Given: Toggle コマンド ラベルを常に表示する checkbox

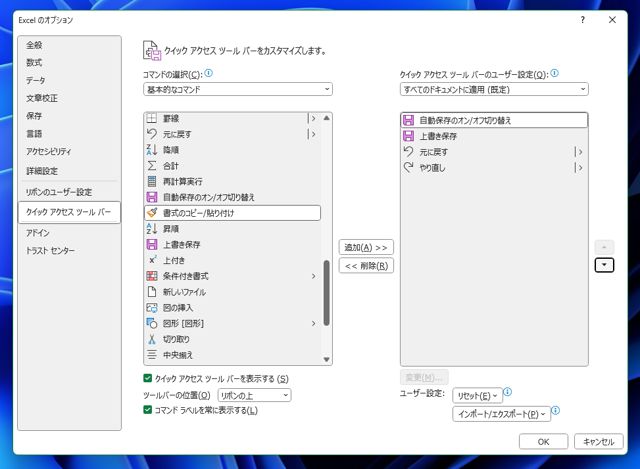Looking at the screenshot, I should (148, 409).
